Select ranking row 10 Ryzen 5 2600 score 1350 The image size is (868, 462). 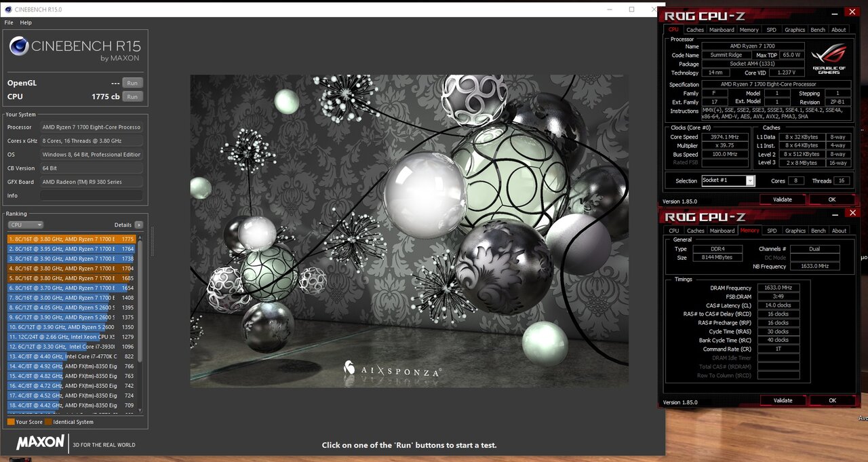[72, 327]
